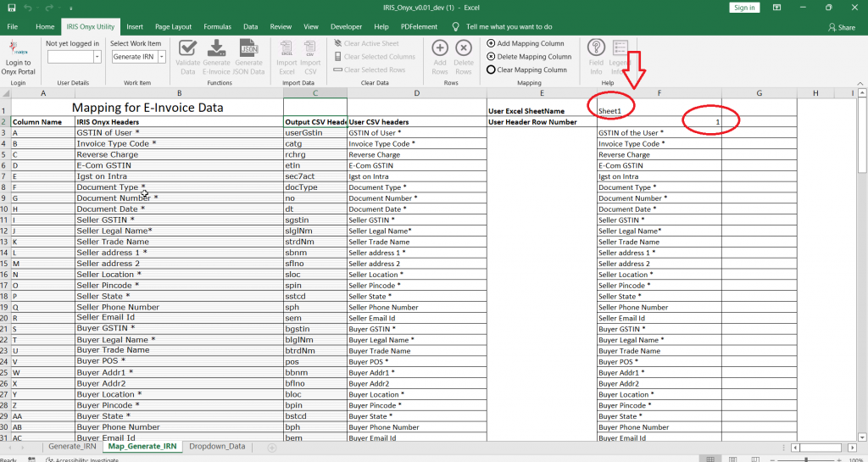The height and width of the screenshot is (462, 868).
Task: Click the Tell me what you want to do box
Action: click(x=509, y=26)
